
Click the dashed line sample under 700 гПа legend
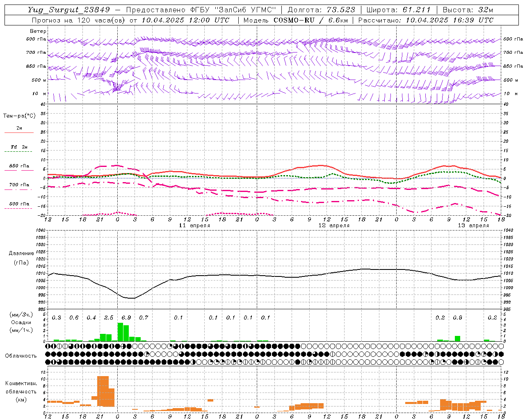pos(18,189)
